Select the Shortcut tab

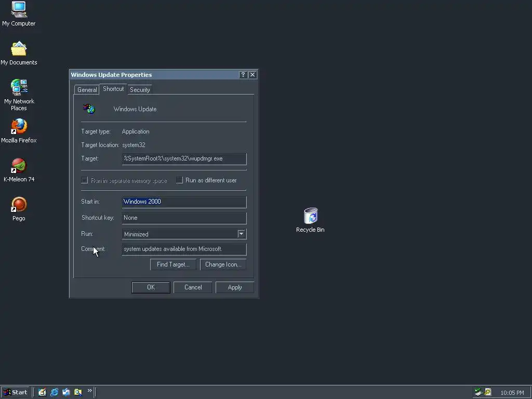coord(113,89)
